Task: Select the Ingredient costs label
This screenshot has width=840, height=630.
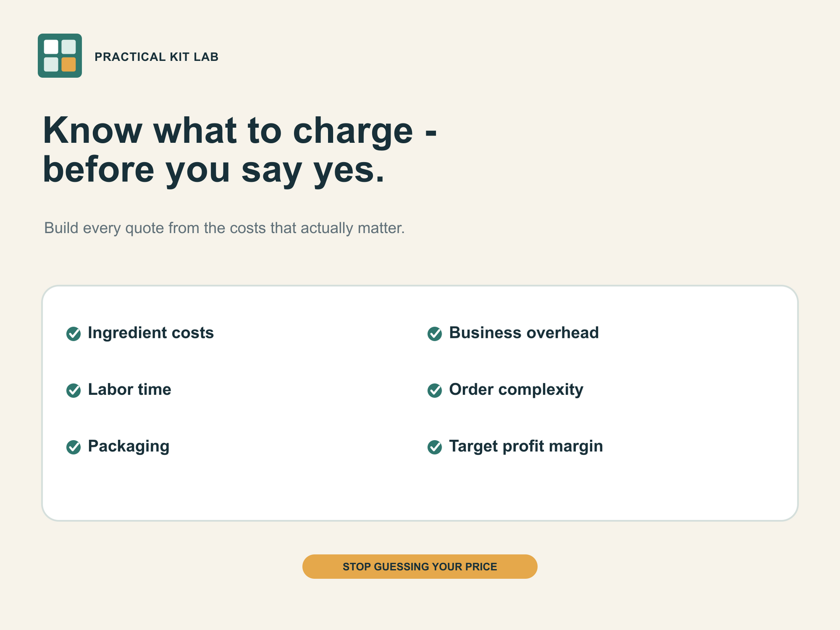Action: click(x=151, y=333)
